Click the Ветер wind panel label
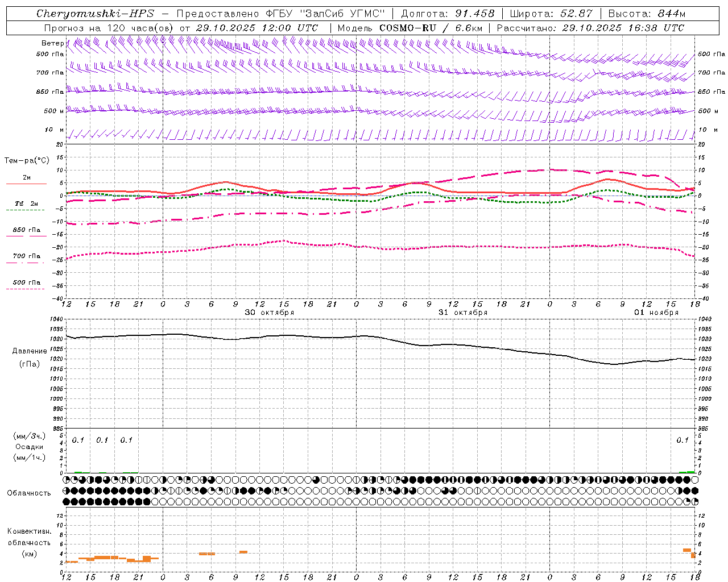 pos(52,43)
